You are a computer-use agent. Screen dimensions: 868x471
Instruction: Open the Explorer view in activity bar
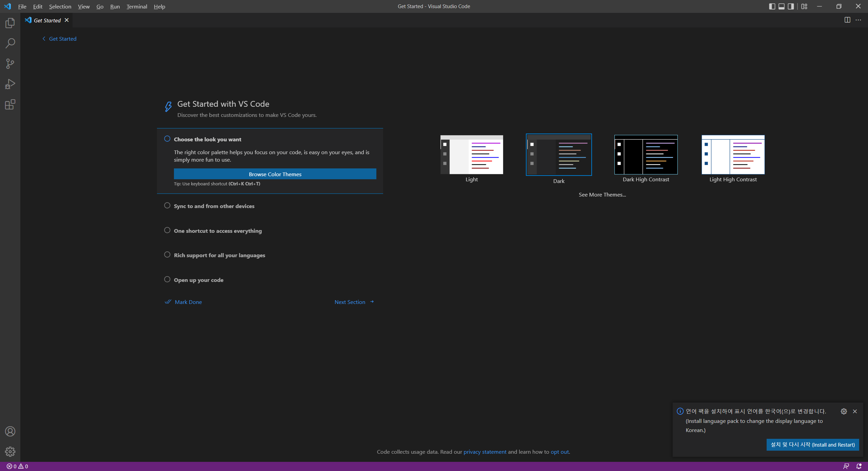10,23
